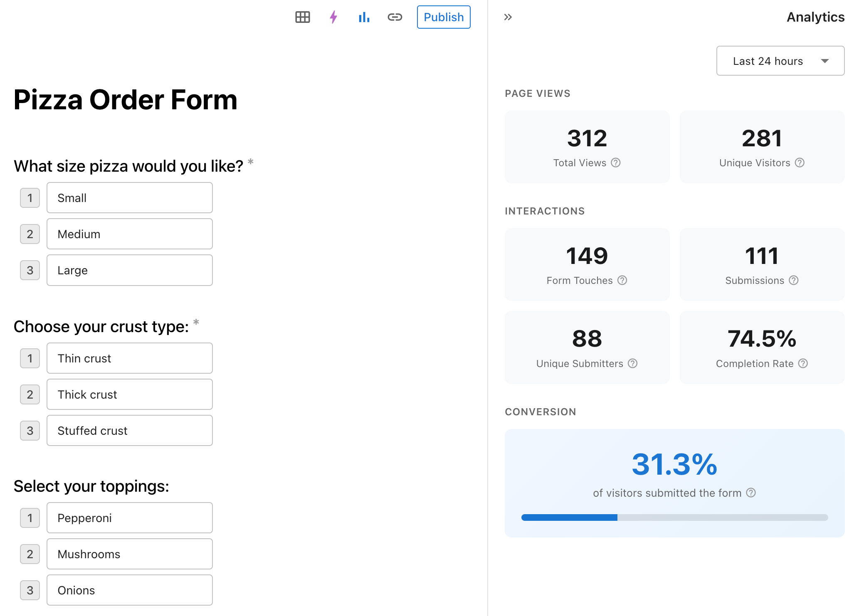Viewport: 859px width, 616px height.
Task: Click the blue conversion progress bar
Action: 570,517
